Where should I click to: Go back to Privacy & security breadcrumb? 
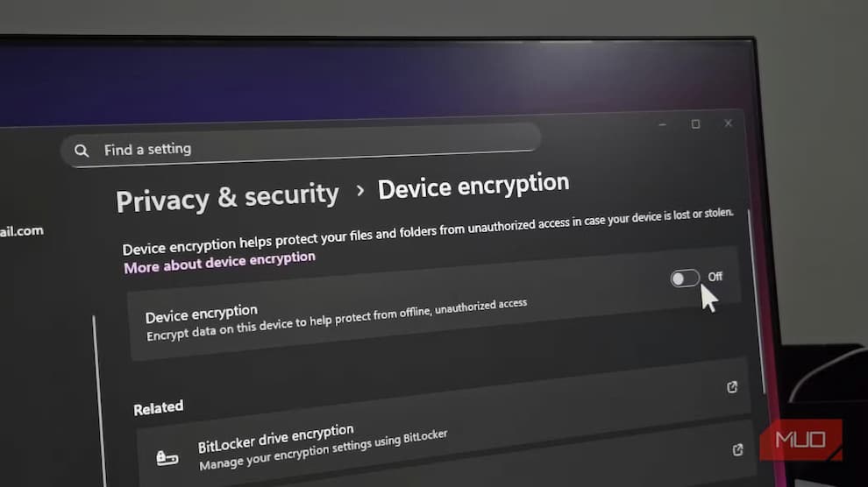[227, 197]
